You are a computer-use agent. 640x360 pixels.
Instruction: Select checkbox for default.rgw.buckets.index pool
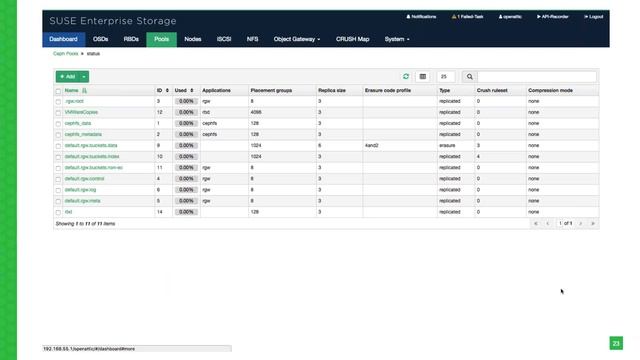coord(58,157)
